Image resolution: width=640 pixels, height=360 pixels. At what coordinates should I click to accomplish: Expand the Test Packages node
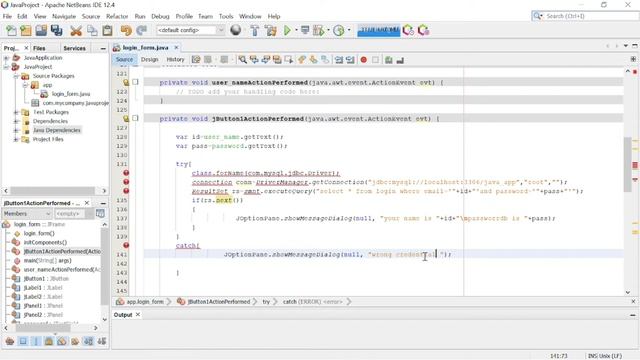pyautogui.click(x=16, y=112)
